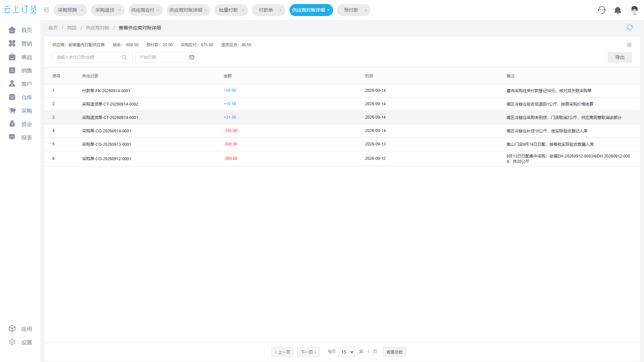
Task: Open 采购 sidebar section
Action: pos(20,111)
